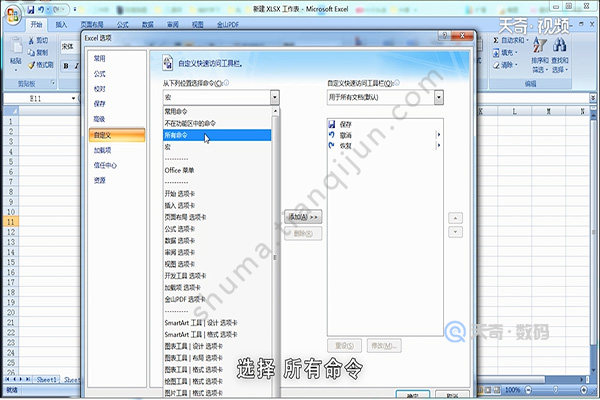Open the 宏 command source combo box arrow
The height and width of the screenshot is (400, 600).
click(x=274, y=97)
